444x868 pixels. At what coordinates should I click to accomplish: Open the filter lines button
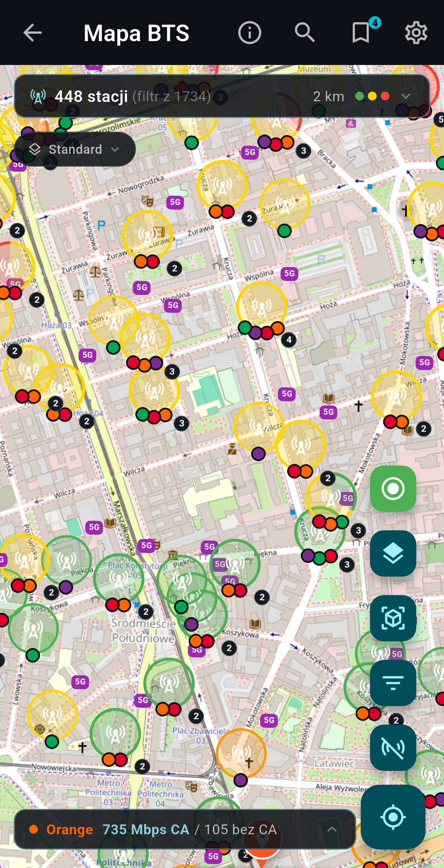(x=393, y=683)
